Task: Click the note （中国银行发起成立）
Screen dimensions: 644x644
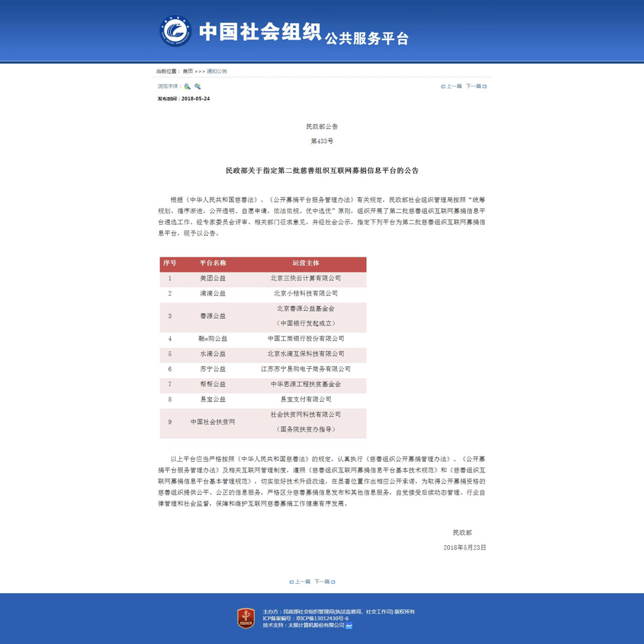Action: (306, 323)
